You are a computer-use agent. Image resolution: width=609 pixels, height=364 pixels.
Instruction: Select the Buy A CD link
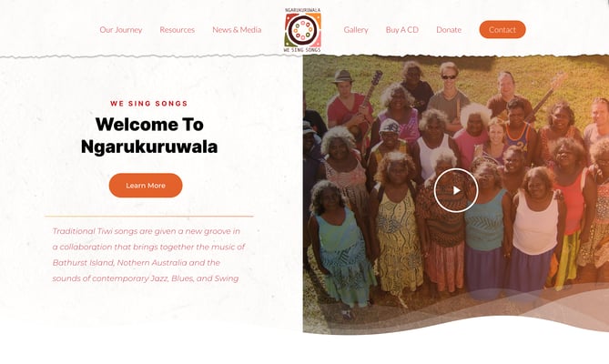point(402,29)
